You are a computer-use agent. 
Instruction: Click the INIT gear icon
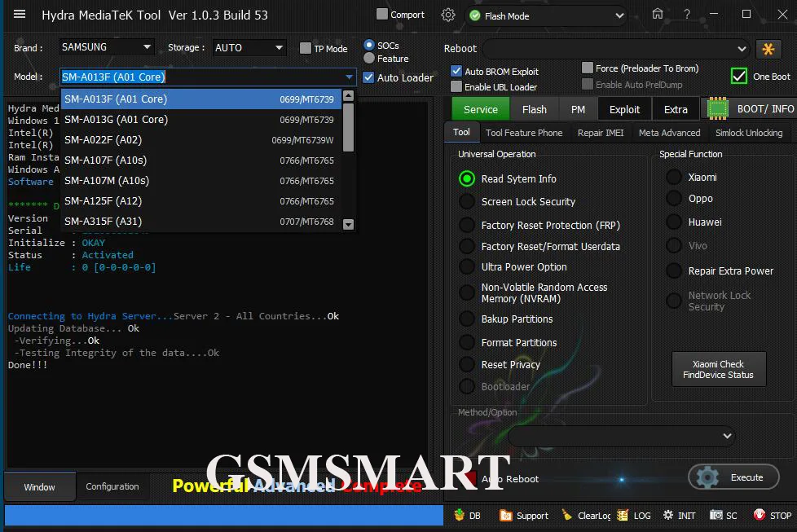coord(668,515)
